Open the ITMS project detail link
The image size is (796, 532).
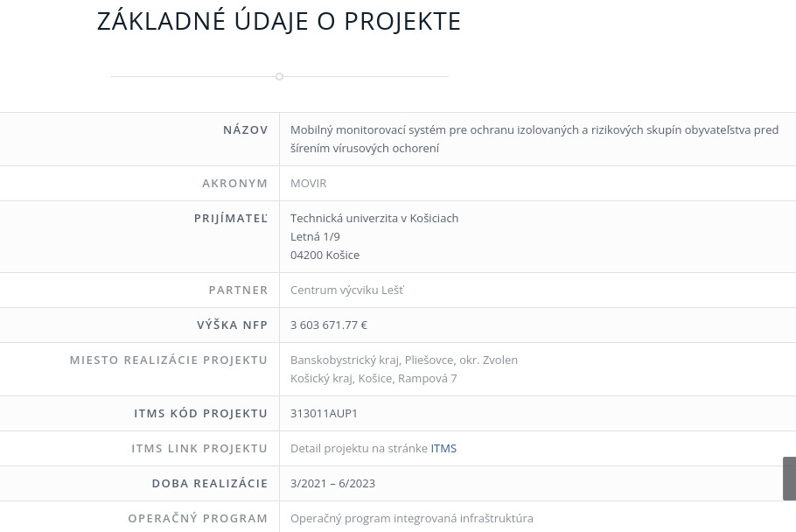[x=443, y=448]
